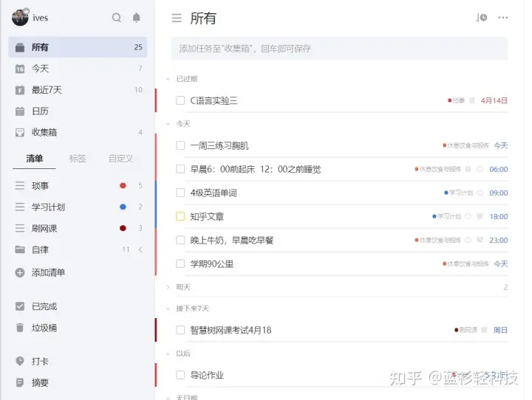Check off 4级英语单词 task

coord(180,193)
